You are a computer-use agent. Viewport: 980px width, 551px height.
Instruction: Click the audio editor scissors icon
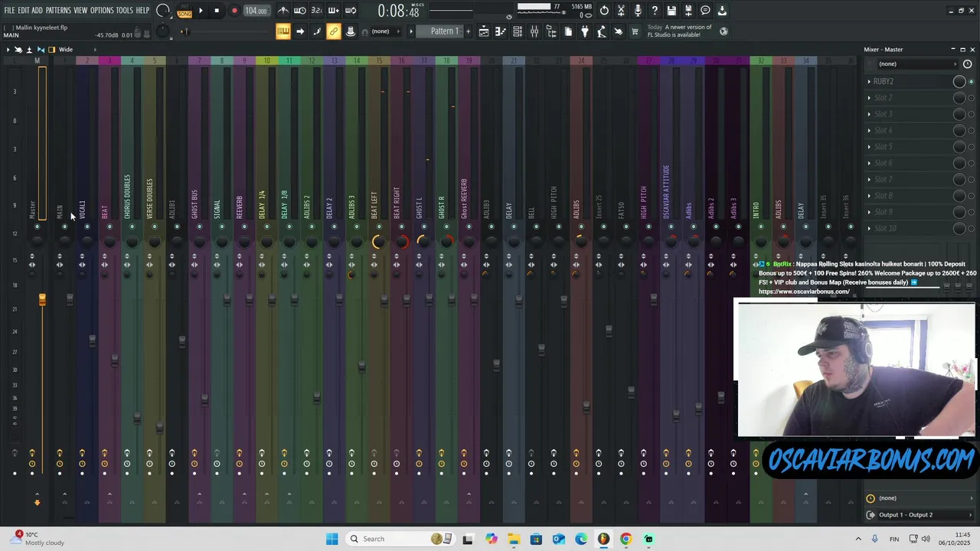(x=621, y=11)
